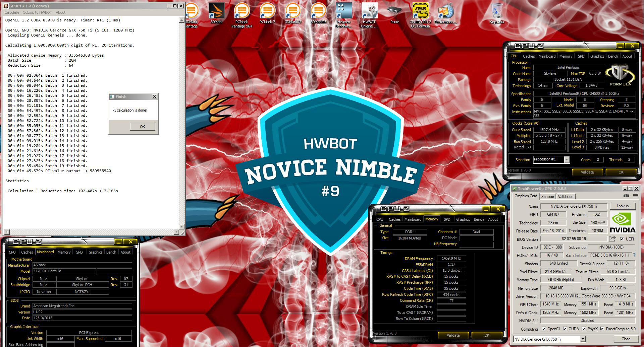644x347 pixels.
Task: Click the PI value output line in GPUPI
Action: pos(59,171)
